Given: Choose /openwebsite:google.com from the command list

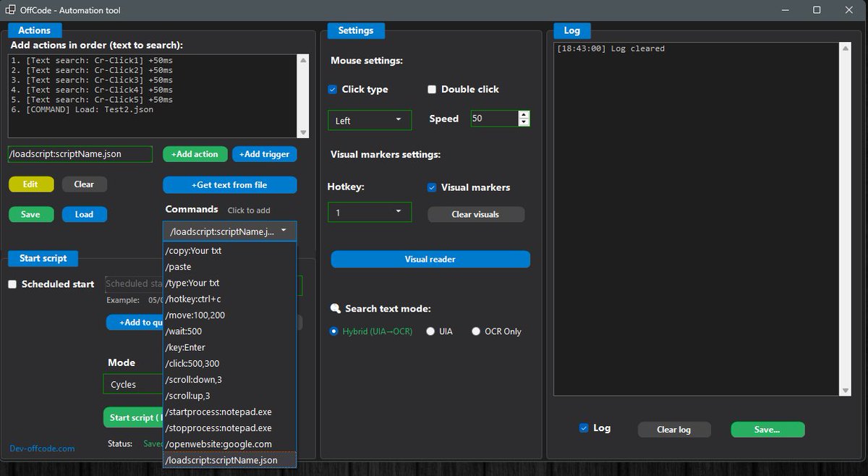Looking at the screenshot, I should (x=217, y=443).
